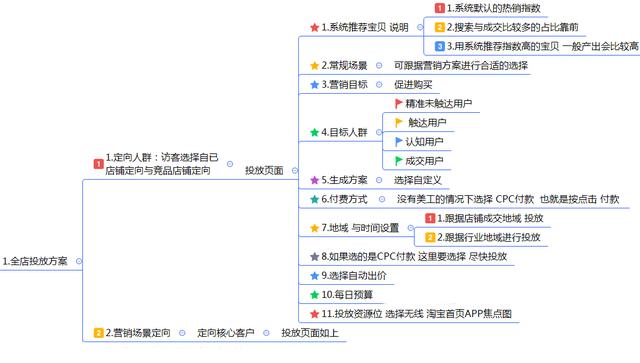
Task: Collapse the 4.目标人群 node
Action: (x=379, y=132)
